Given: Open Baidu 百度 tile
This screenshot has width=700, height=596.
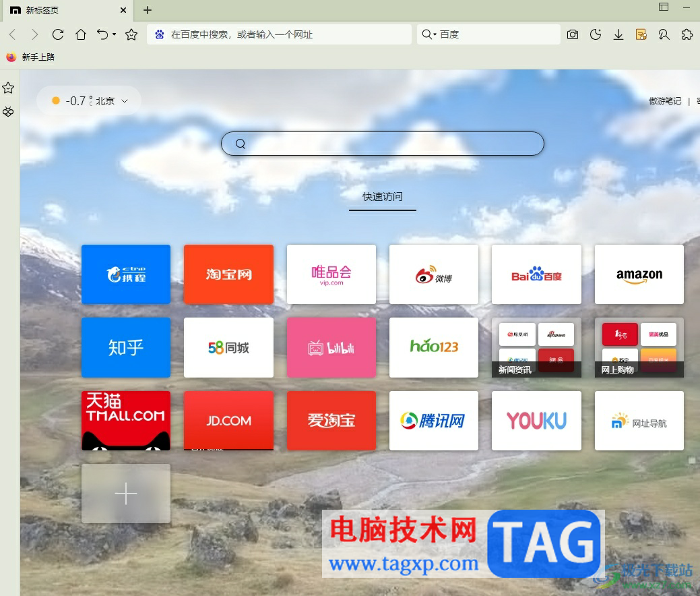Looking at the screenshot, I should point(536,274).
